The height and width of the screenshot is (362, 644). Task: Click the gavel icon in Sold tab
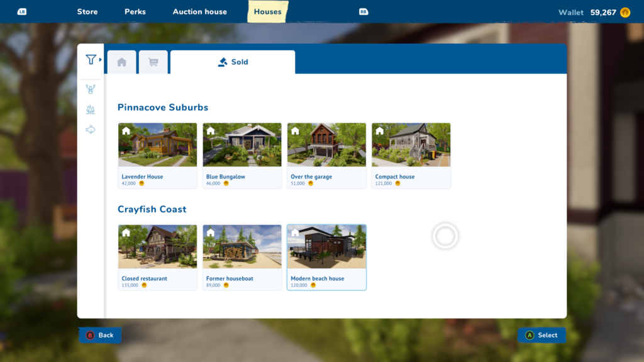point(223,62)
